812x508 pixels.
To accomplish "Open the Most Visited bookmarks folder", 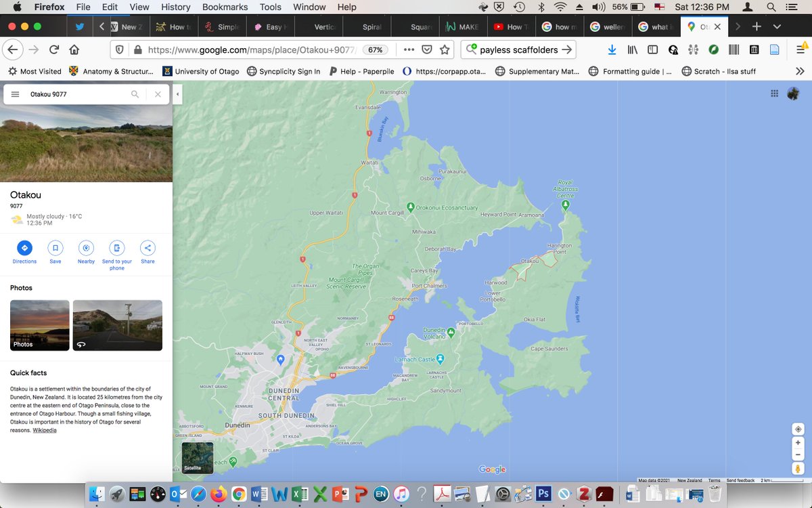I will click(35, 71).
